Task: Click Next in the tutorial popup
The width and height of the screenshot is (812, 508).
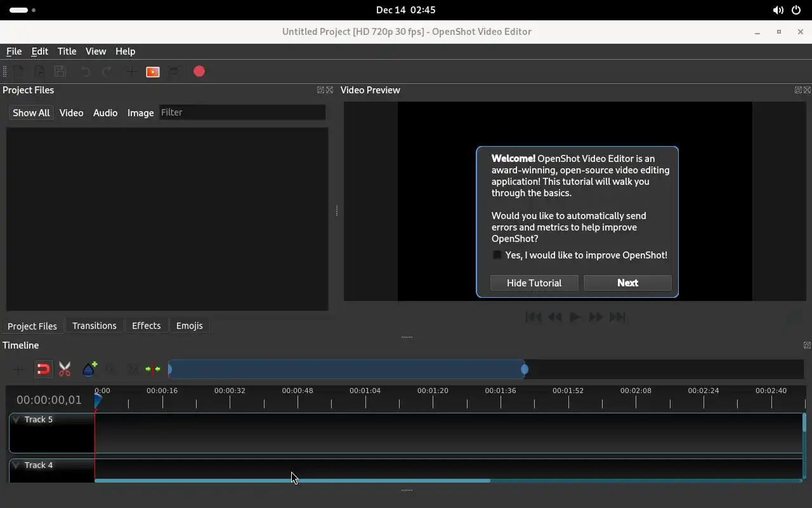Action: 627,283
